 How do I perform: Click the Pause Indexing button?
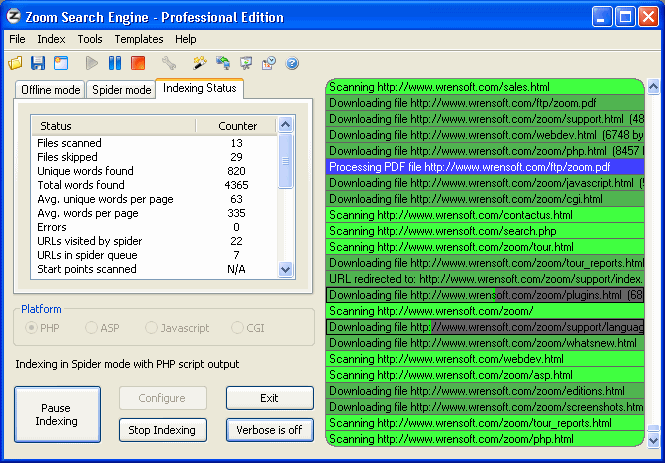point(57,414)
